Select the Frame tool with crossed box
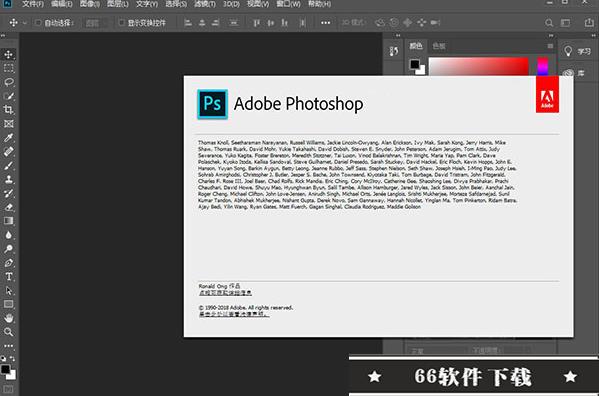Screen dimensions: 599x396 click(8, 124)
